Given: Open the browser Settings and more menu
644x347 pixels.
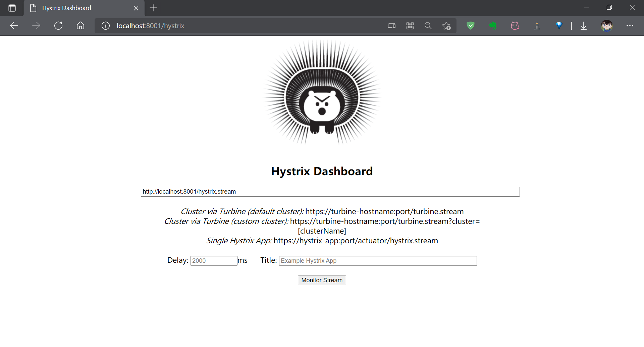Looking at the screenshot, I should click(x=630, y=26).
